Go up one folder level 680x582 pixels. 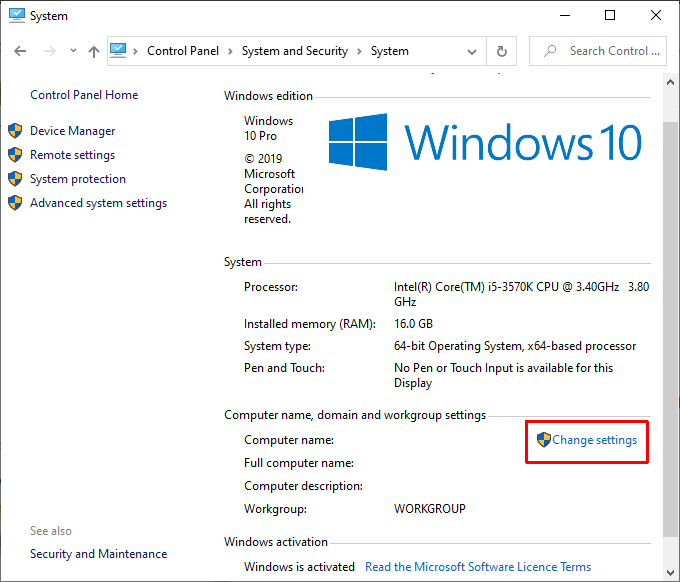pyautogui.click(x=94, y=51)
